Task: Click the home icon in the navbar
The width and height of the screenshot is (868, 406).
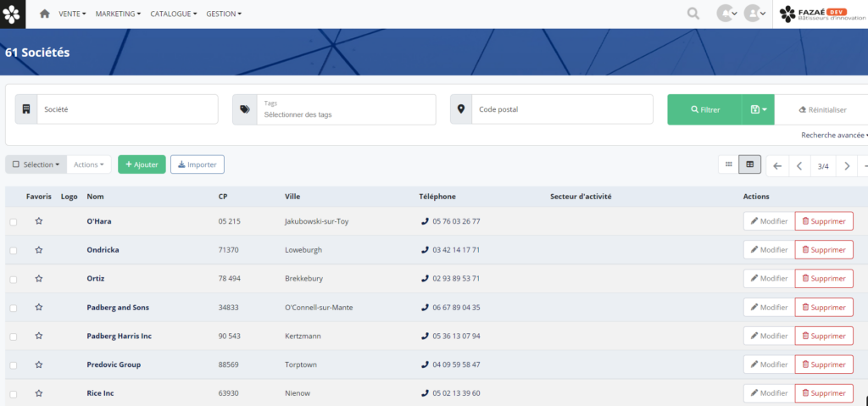Action: (x=45, y=14)
